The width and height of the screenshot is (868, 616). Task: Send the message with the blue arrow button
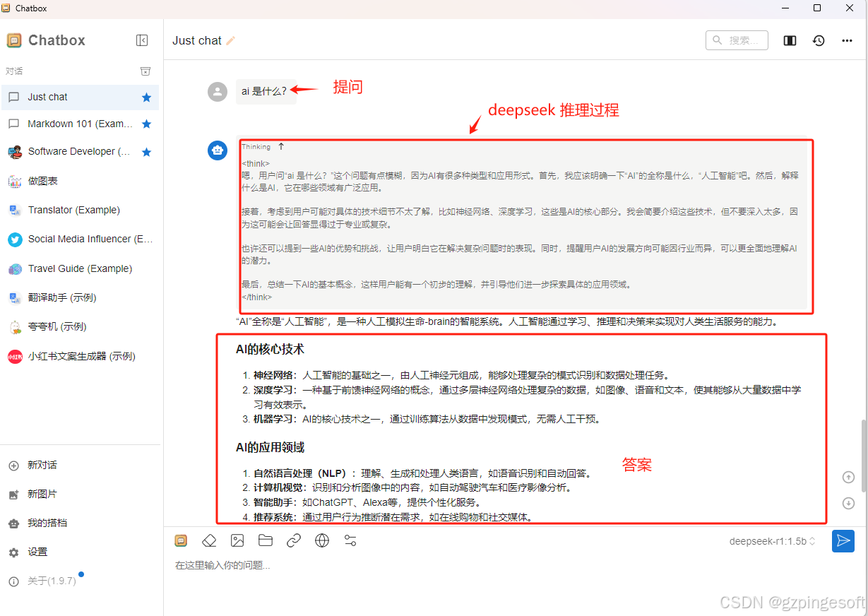click(x=843, y=541)
